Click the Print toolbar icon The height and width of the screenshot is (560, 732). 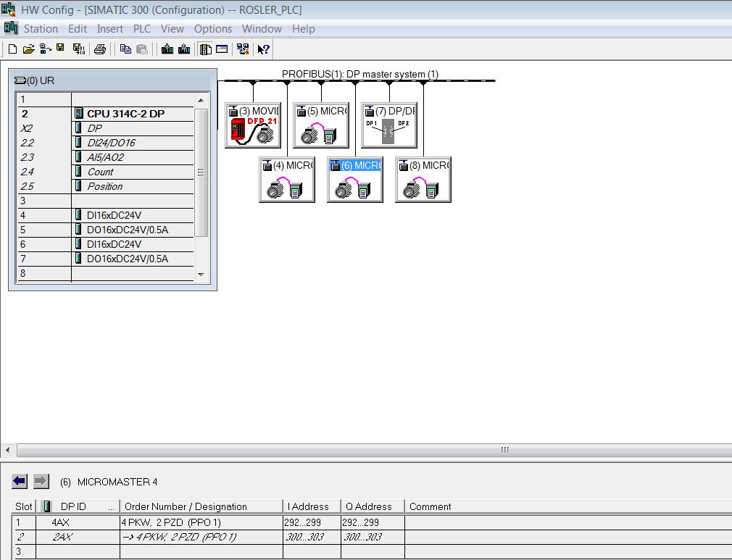[x=100, y=49]
